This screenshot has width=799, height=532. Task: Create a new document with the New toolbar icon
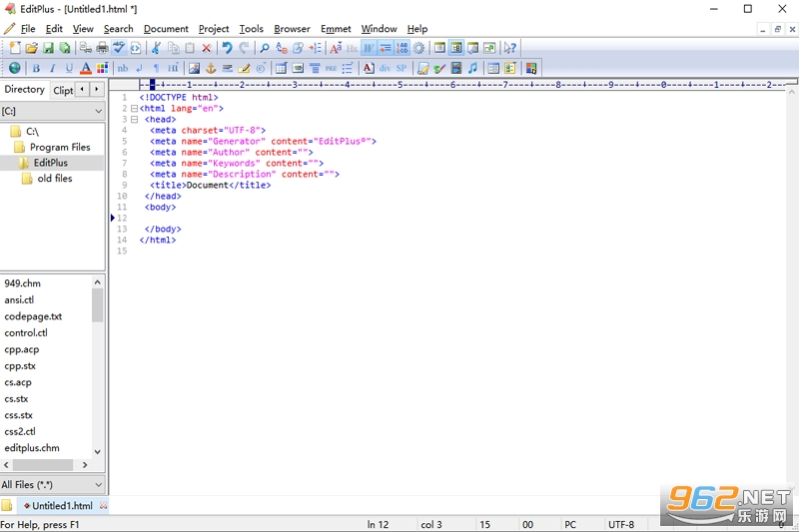coord(15,48)
